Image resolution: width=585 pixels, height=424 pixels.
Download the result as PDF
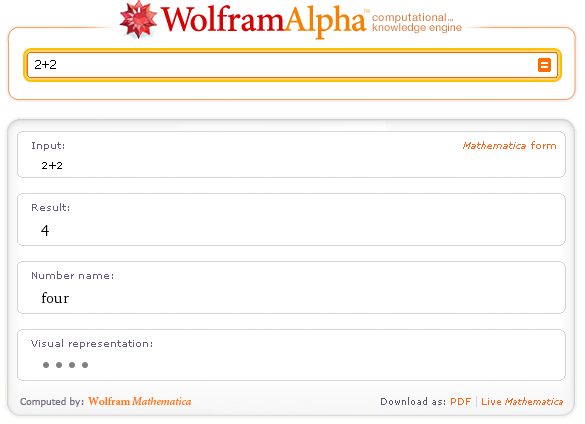(461, 402)
